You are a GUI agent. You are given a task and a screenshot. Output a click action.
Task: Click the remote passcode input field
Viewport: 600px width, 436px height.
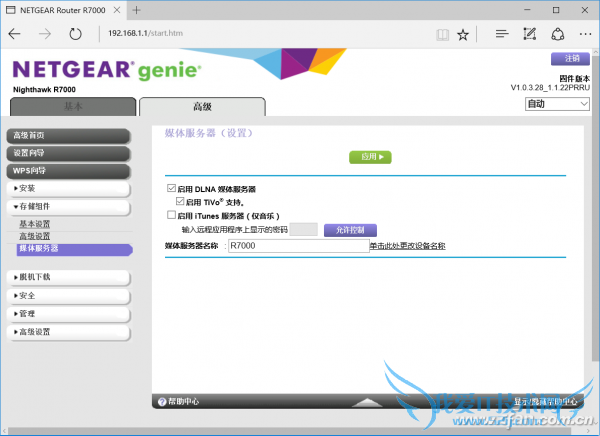303,230
